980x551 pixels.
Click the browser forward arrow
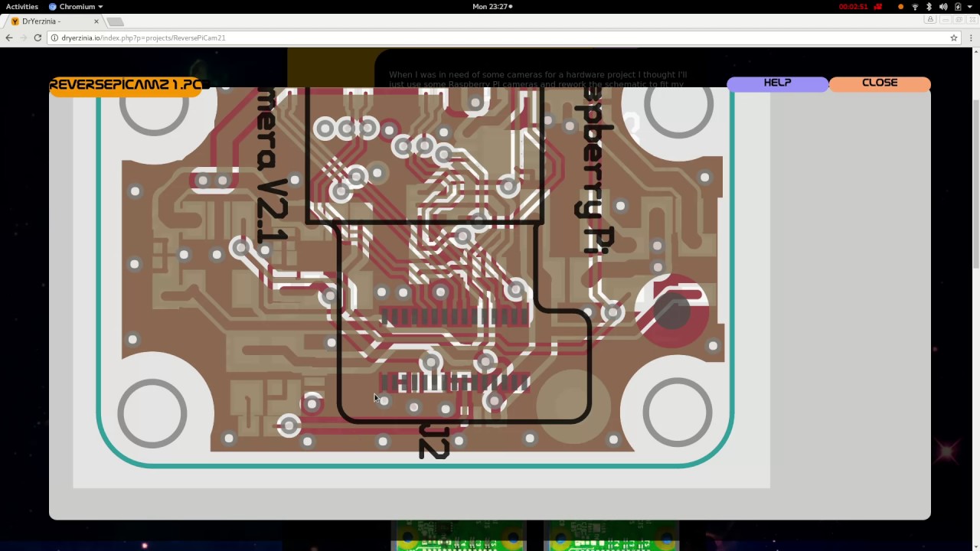click(x=24, y=37)
